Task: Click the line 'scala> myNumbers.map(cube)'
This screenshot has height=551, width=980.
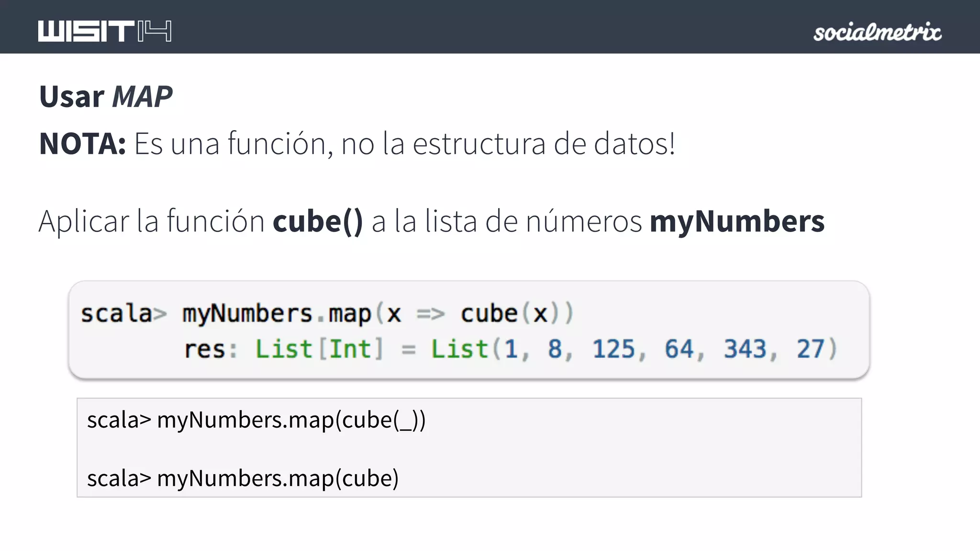Action: coord(243,478)
